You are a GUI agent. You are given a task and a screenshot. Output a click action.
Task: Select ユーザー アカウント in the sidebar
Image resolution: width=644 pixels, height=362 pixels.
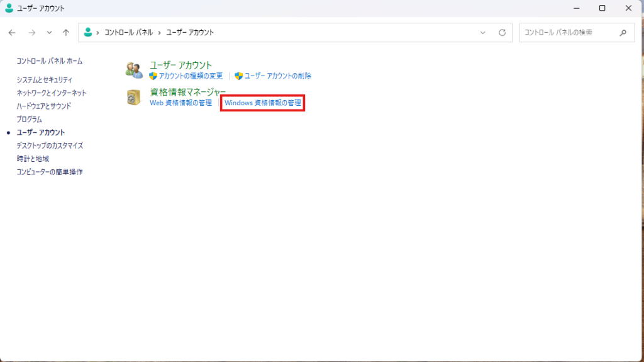pyautogui.click(x=41, y=132)
